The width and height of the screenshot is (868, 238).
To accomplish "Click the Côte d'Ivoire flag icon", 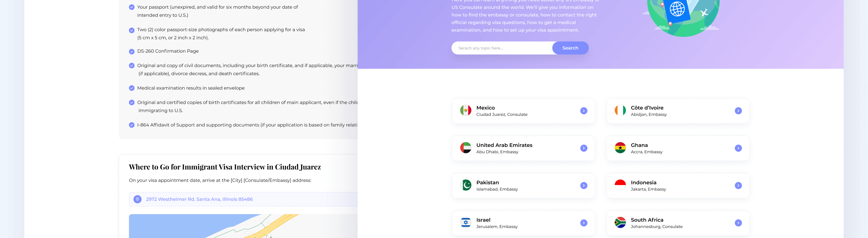I will pyautogui.click(x=620, y=110).
